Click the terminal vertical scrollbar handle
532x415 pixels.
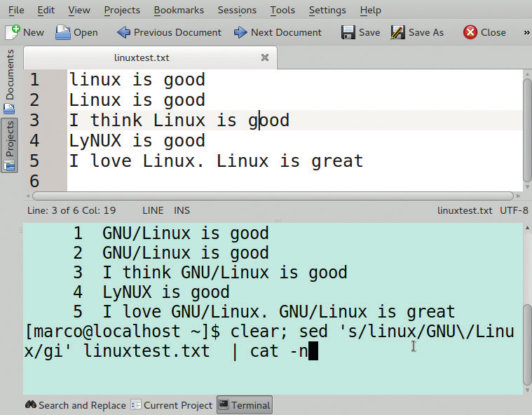(527, 344)
